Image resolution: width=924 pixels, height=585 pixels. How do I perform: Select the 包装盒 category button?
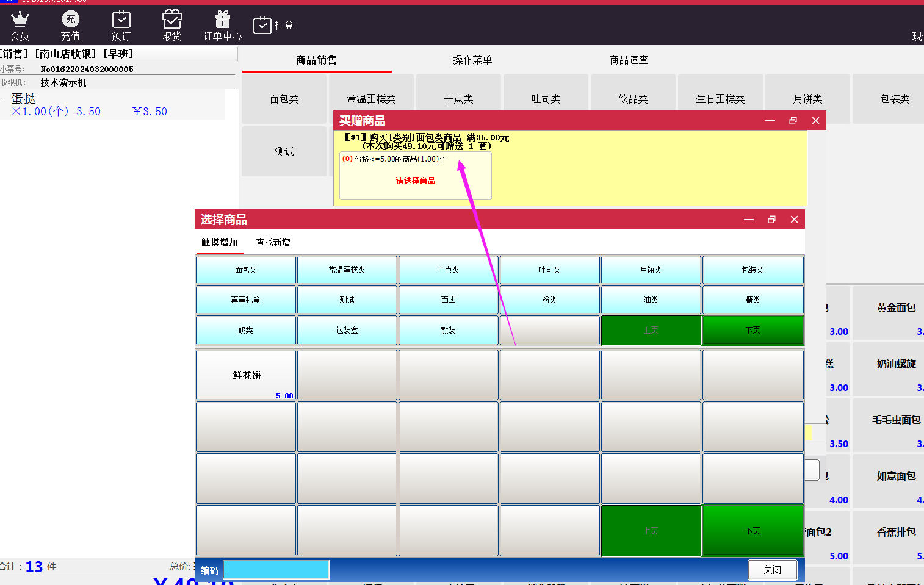(347, 330)
